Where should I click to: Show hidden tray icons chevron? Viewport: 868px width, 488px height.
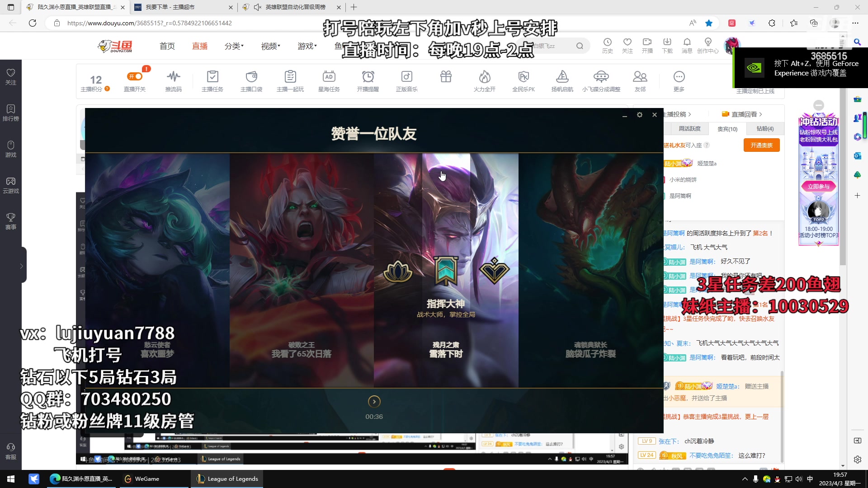pos(745,479)
